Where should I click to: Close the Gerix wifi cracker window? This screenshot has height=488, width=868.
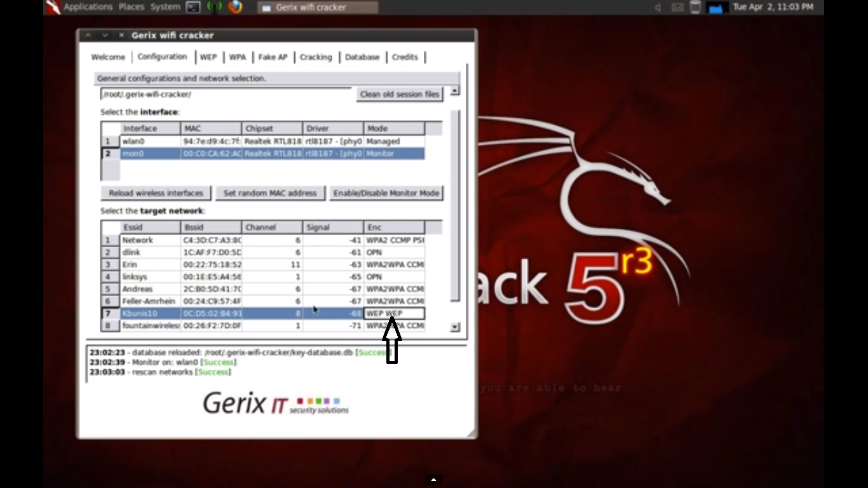[121, 35]
